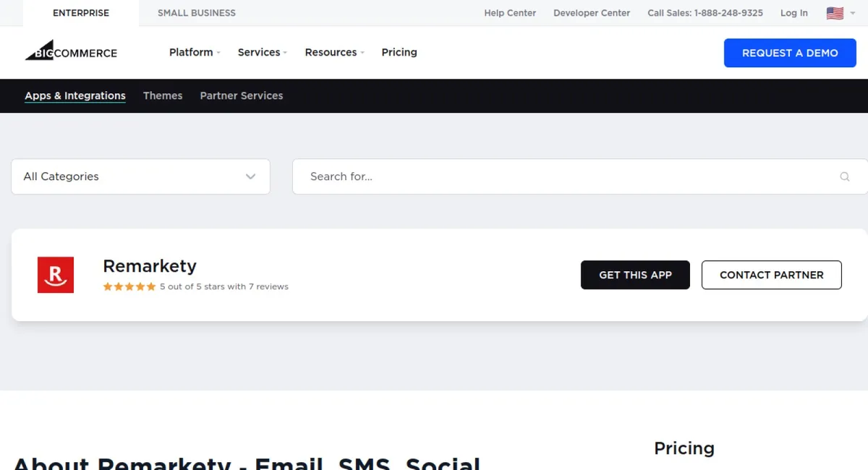Click the Get This App button
Viewport: 868px width, 470px height.
pos(635,275)
